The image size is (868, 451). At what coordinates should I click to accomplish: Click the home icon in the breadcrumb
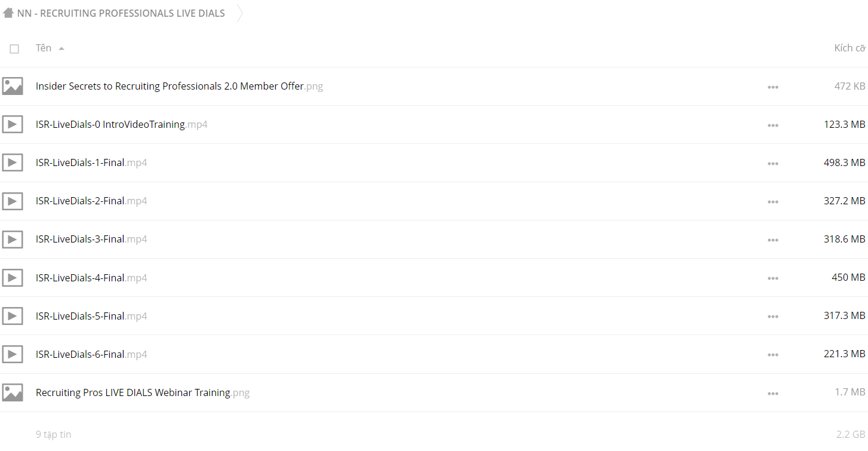(x=8, y=13)
